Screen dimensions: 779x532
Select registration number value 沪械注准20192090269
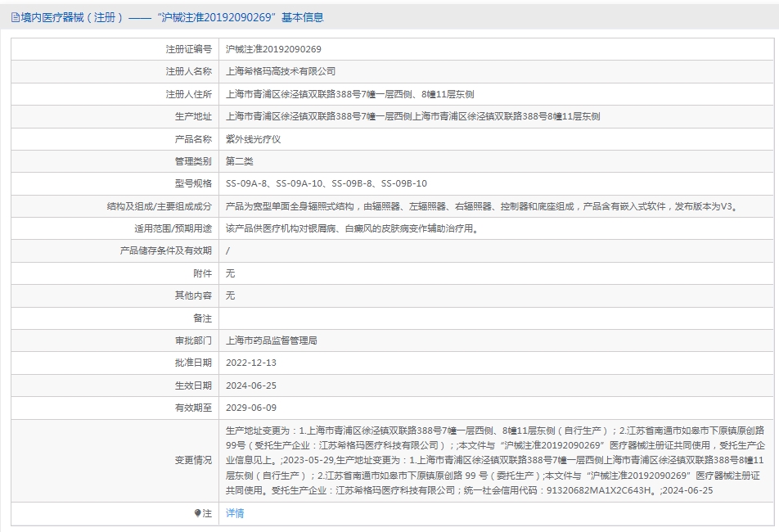tap(273, 49)
